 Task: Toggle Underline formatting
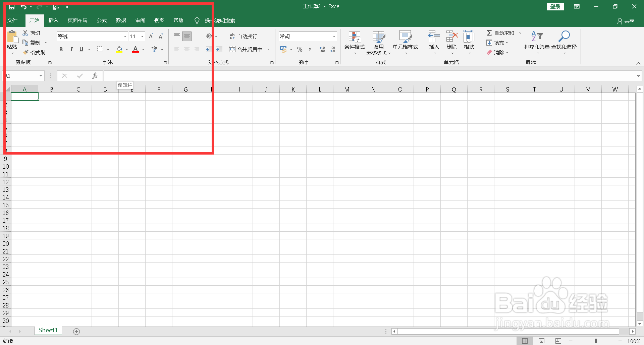[81, 49]
